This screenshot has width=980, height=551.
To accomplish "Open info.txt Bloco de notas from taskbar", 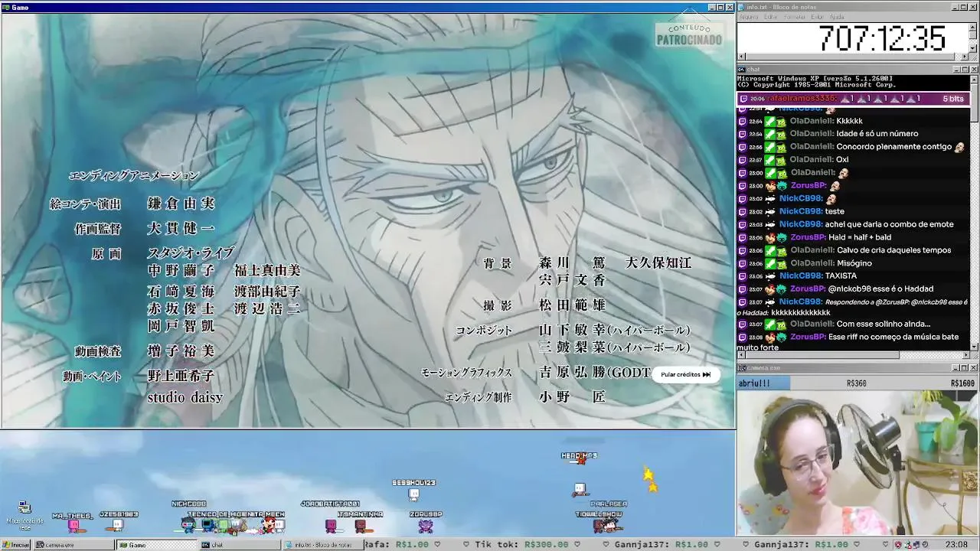I will [x=322, y=545].
